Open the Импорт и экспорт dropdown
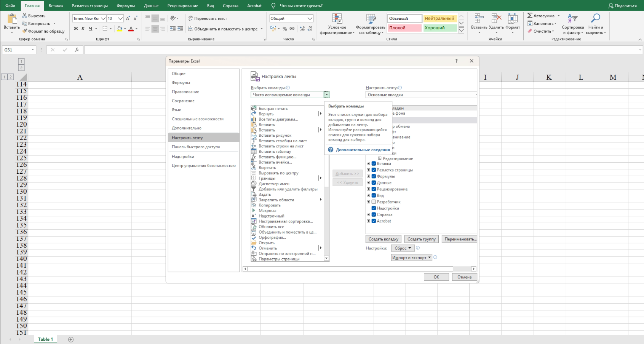Viewport: 644px width, 344px height. pyautogui.click(x=411, y=258)
